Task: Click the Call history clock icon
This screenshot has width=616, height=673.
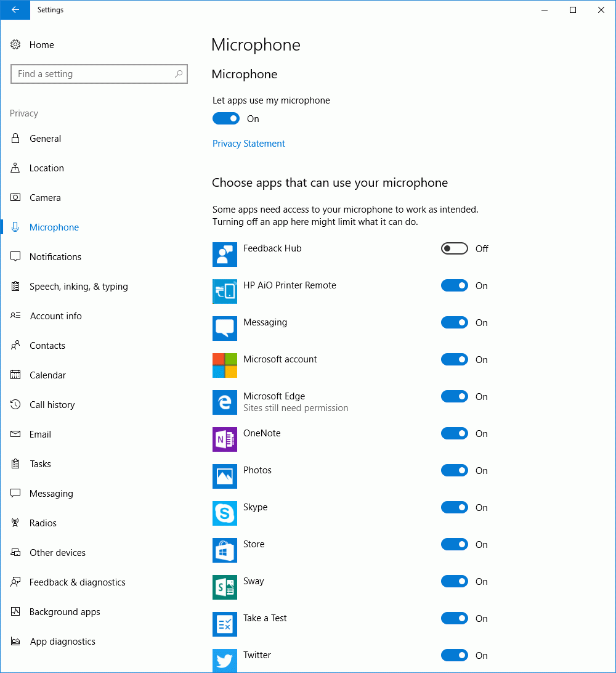Action: point(15,404)
